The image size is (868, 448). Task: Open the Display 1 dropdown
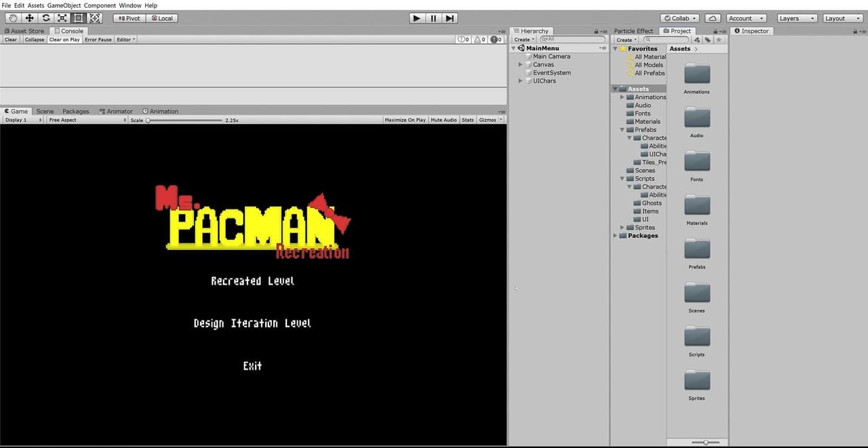click(x=22, y=120)
